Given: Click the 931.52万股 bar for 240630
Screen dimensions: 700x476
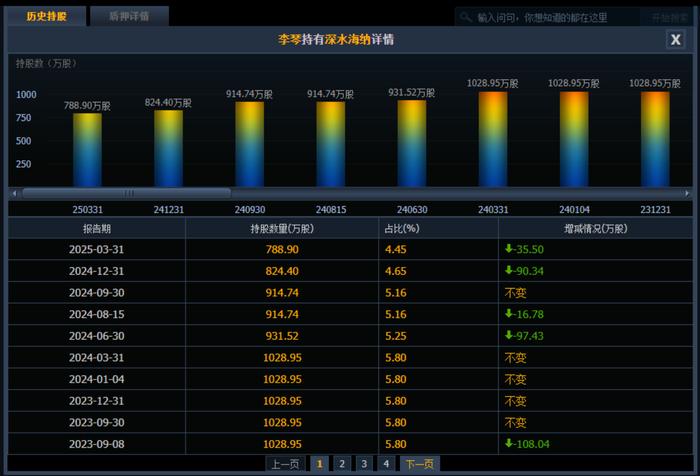Looking at the screenshot, I should [412, 143].
